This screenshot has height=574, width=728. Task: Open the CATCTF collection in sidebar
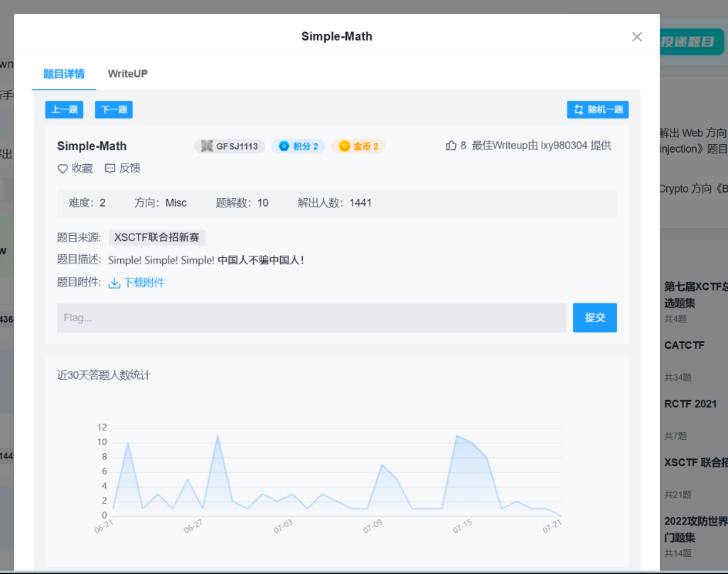(x=684, y=345)
